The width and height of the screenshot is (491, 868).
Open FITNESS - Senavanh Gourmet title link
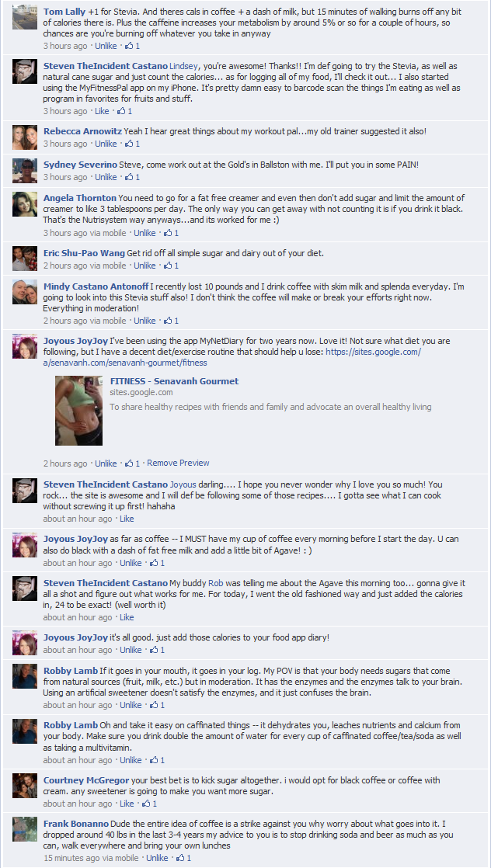tap(174, 381)
